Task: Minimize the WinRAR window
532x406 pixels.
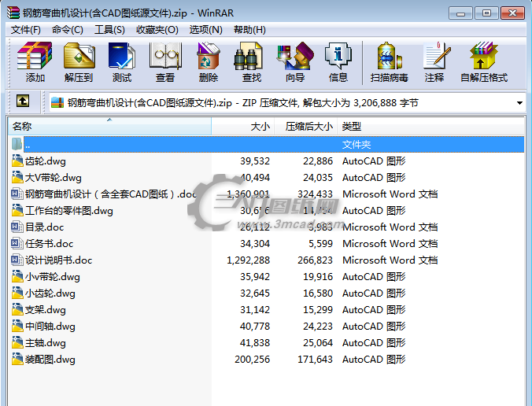Action: (460, 13)
